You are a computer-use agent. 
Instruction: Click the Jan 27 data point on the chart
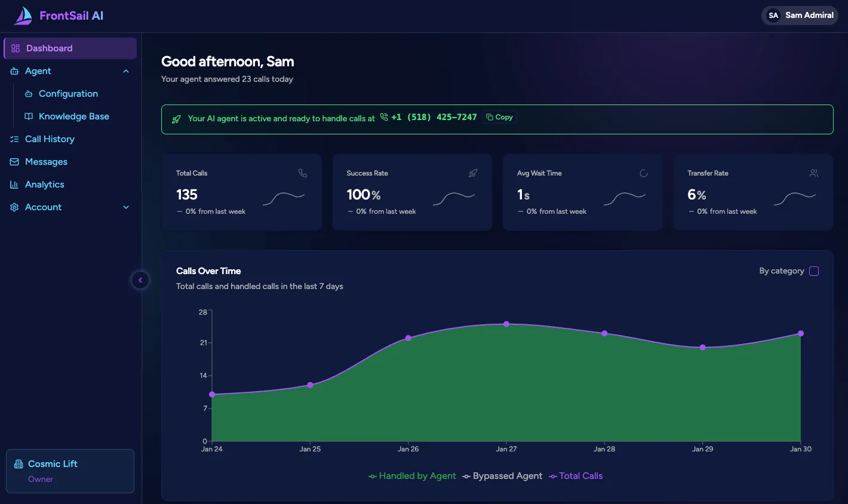(506, 324)
